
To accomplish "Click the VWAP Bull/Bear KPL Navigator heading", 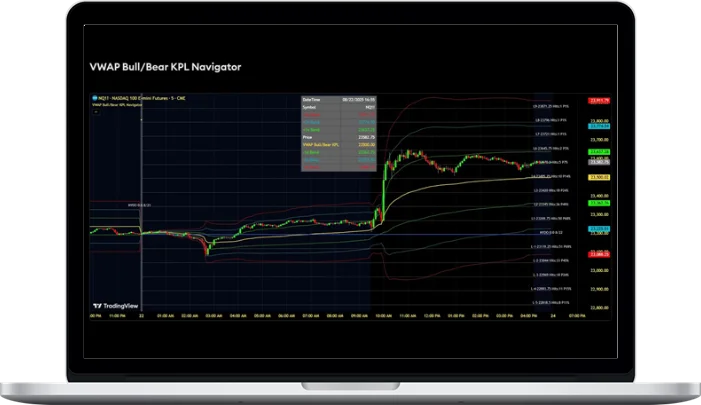I will (x=165, y=67).
